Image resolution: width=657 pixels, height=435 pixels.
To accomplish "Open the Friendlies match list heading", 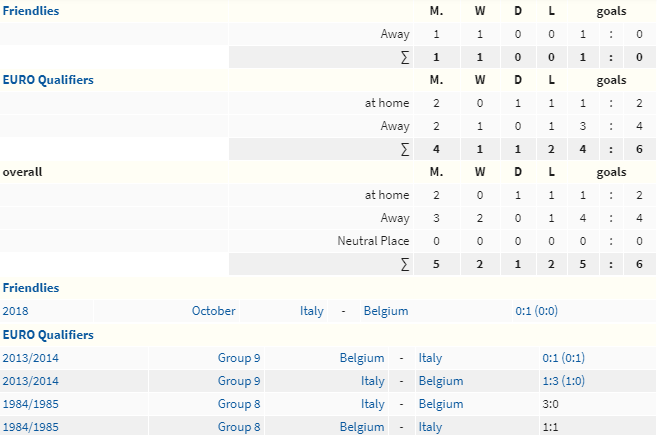I will click(x=31, y=288).
